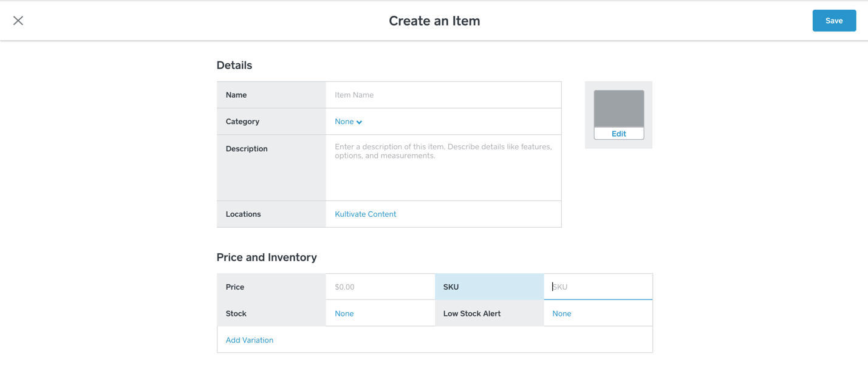Screen dimensions: 868x379
Task: Set Stock by clicking None
Action: coord(344,314)
